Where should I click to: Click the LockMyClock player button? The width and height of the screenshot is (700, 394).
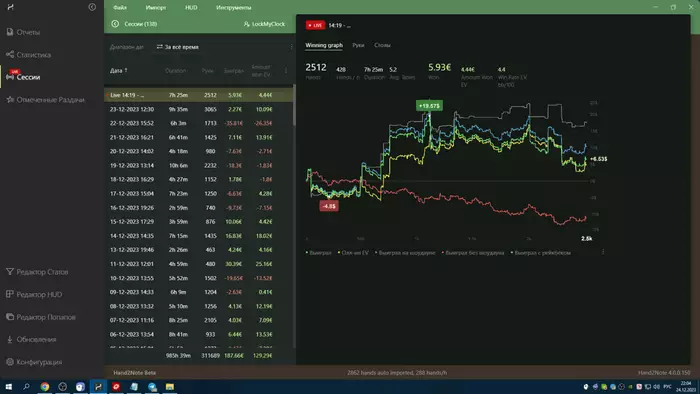(x=264, y=24)
